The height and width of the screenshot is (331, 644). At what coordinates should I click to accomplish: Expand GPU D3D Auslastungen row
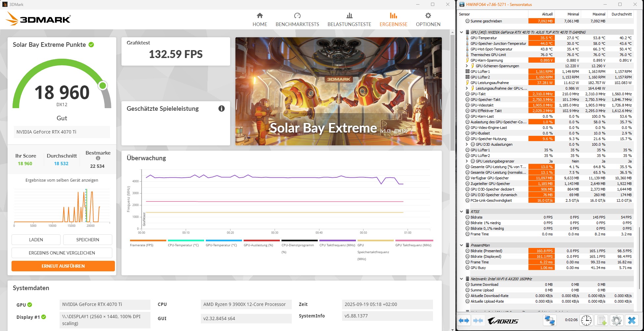tap(467, 144)
